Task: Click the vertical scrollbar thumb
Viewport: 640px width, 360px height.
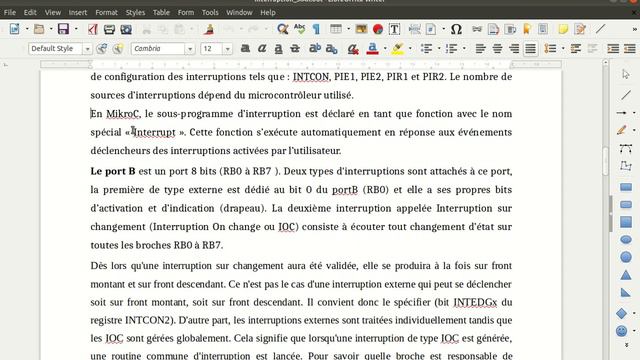Action: pyautogui.click(x=606, y=161)
